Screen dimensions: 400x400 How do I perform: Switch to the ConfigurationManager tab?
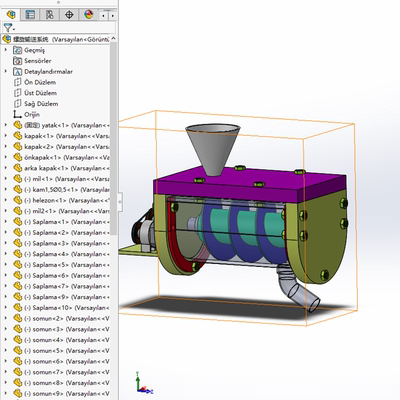pos(49,15)
